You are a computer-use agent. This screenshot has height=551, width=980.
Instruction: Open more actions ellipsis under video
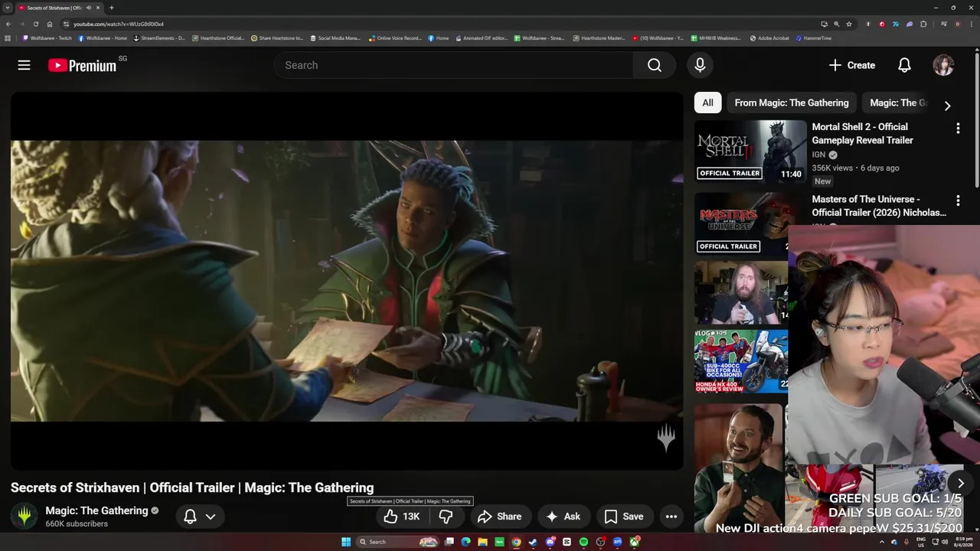[x=671, y=517]
